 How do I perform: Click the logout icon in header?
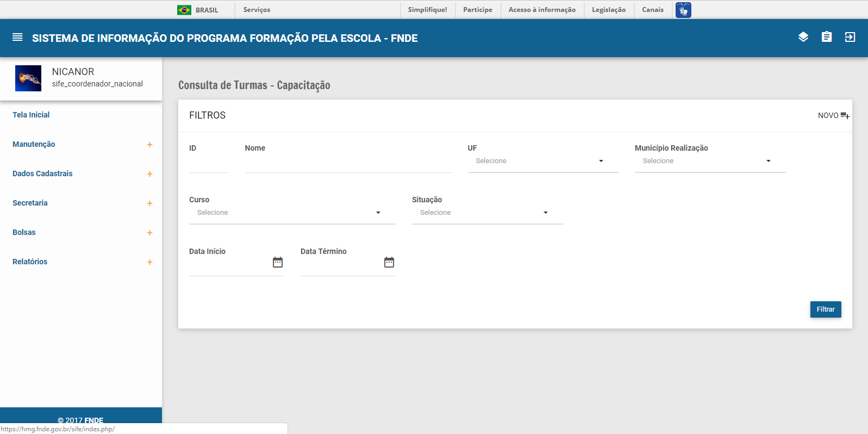[x=850, y=37]
